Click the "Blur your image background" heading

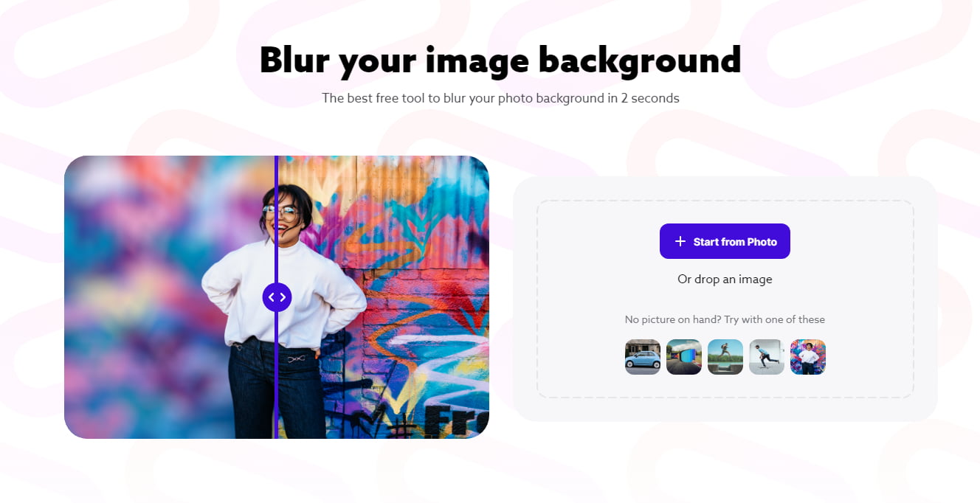coord(500,60)
